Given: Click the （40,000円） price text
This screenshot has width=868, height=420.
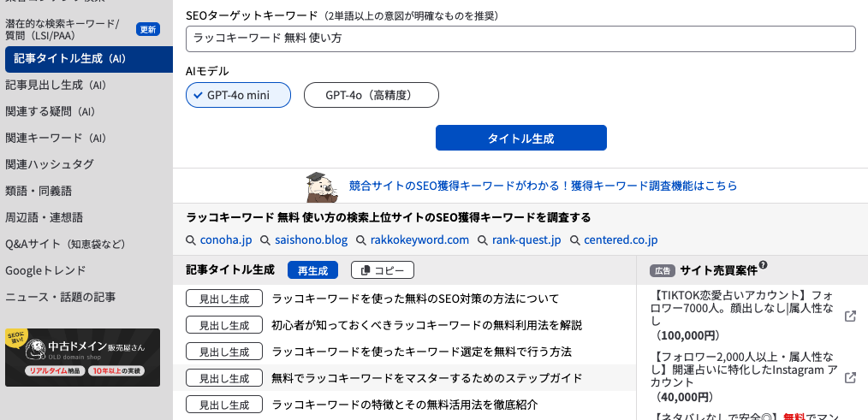Looking at the screenshot, I should point(684,397).
